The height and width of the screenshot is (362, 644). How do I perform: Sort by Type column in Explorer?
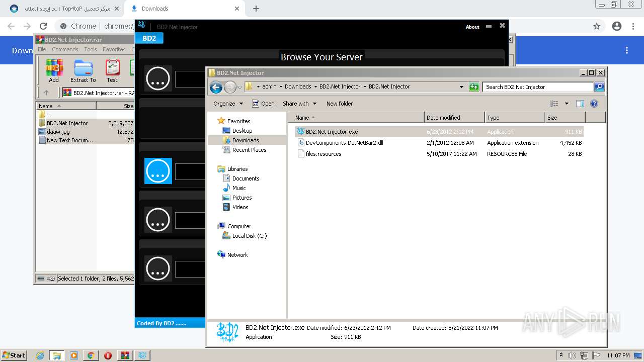pyautogui.click(x=515, y=118)
